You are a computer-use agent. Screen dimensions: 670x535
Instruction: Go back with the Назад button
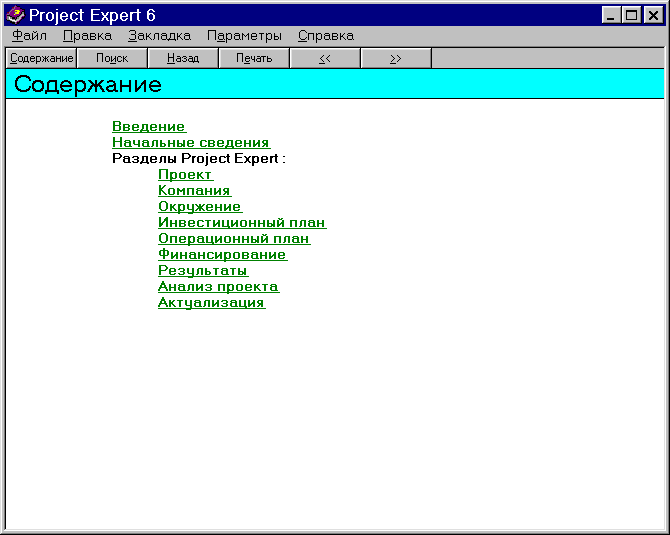[x=183, y=58]
